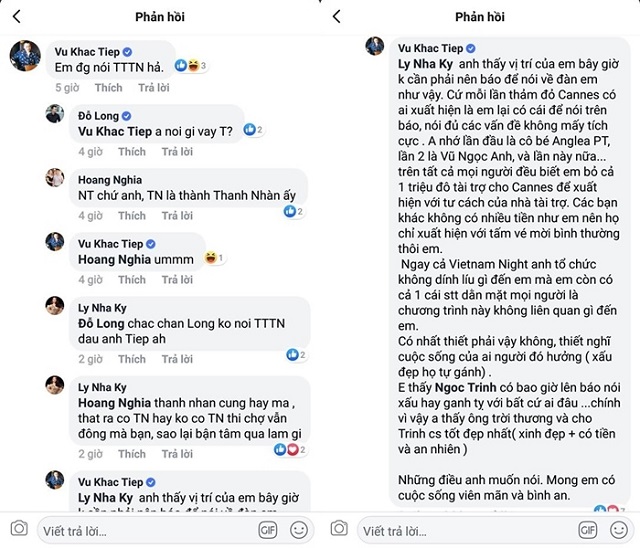The image size is (640, 548).
Task: View reactions on 'Em đg nói TTTN hả' comment
Action: pyautogui.click(x=190, y=65)
